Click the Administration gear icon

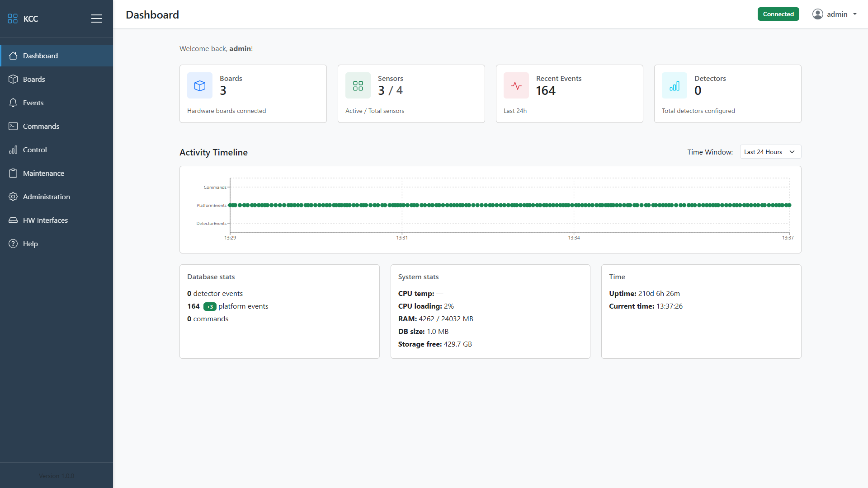[13, 197]
